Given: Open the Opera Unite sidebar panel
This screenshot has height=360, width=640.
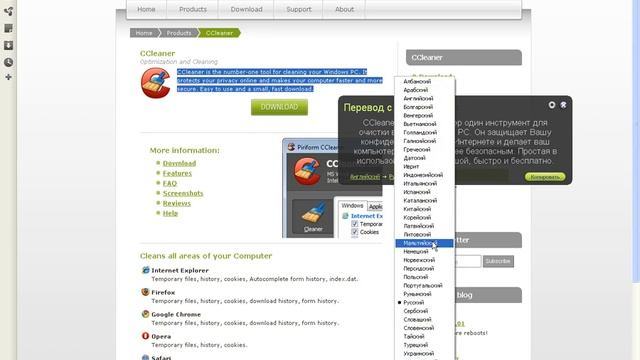Looking at the screenshot, I should (8, 11).
